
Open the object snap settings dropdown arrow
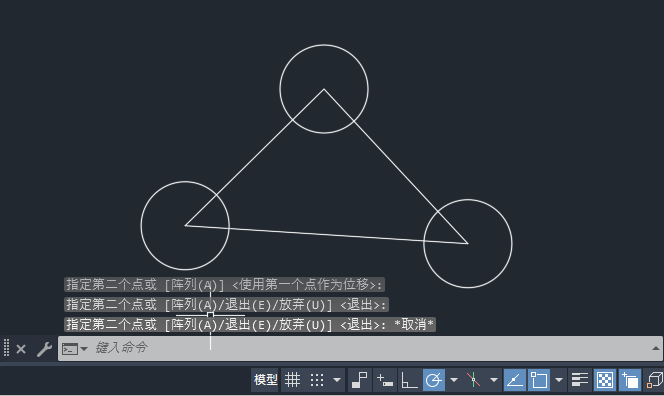click(x=559, y=379)
